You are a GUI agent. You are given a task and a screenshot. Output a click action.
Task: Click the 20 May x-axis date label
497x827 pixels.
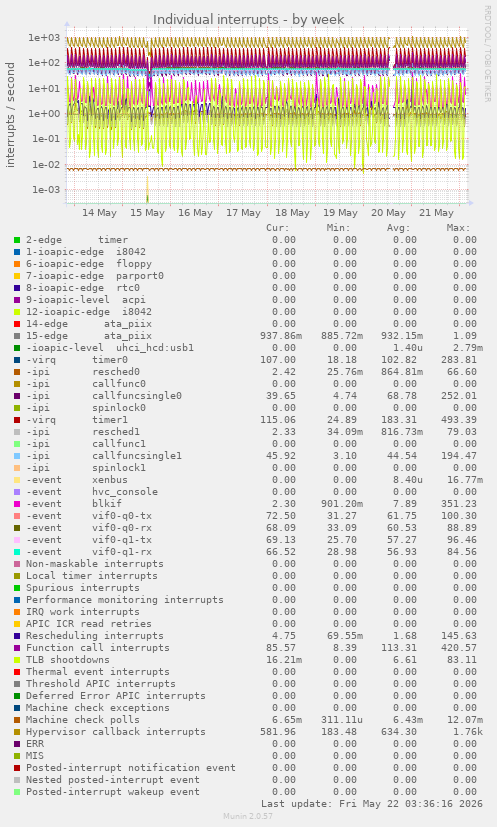388,213
